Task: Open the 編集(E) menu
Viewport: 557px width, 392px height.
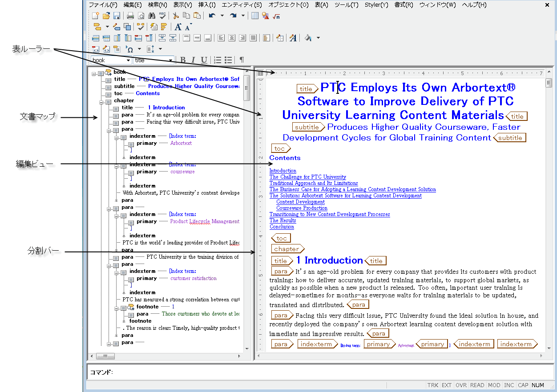Action: coord(133,5)
